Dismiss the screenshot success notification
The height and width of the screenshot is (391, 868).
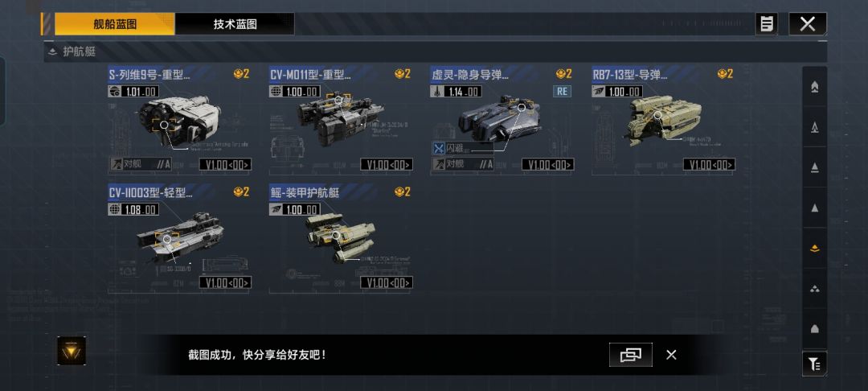[671, 355]
